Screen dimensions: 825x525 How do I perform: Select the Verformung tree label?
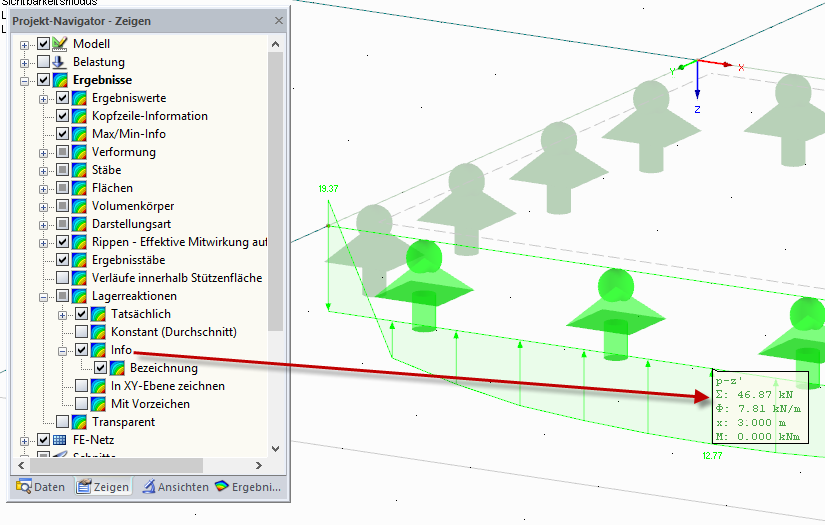124,152
